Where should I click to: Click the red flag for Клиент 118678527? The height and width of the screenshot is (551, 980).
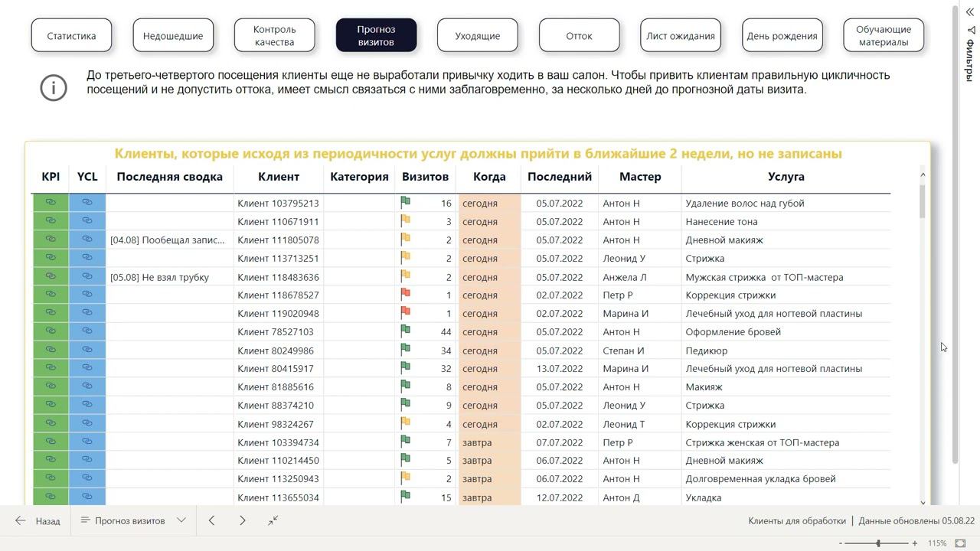click(x=406, y=294)
